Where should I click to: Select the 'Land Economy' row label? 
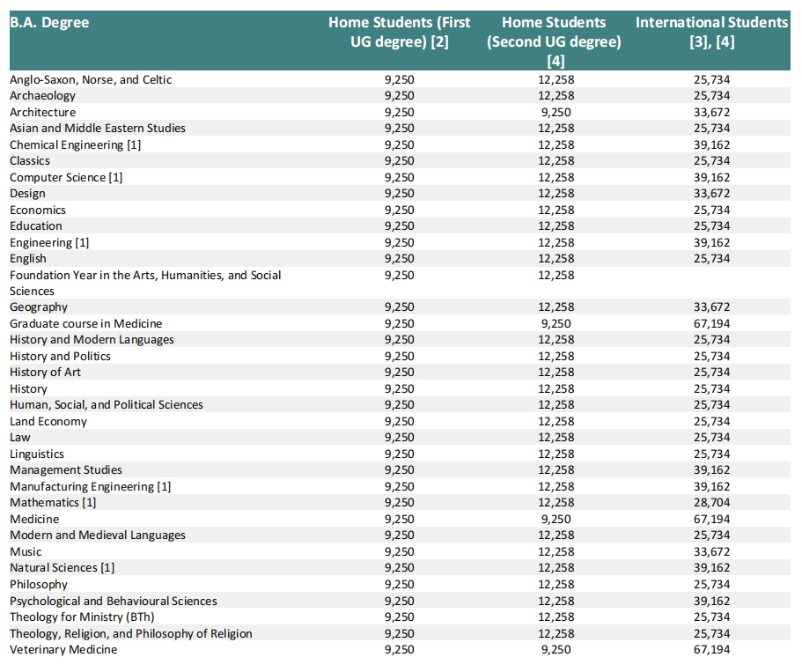[48, 422]
